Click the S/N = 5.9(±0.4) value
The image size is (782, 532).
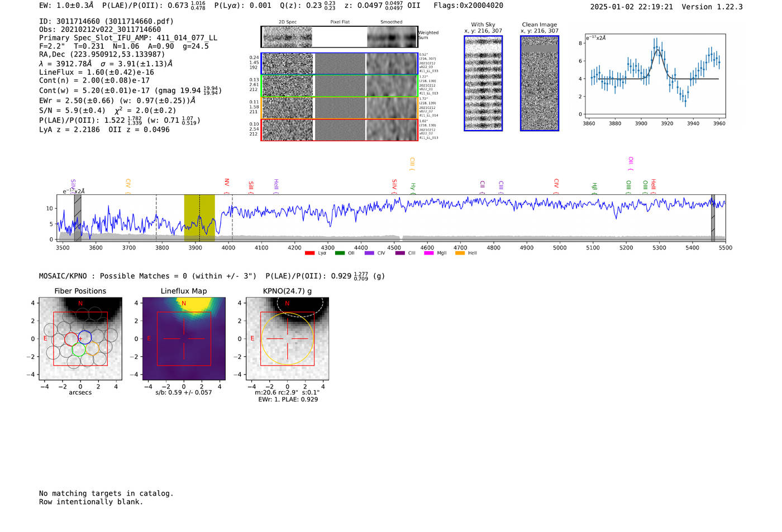(x=72, y=111)
